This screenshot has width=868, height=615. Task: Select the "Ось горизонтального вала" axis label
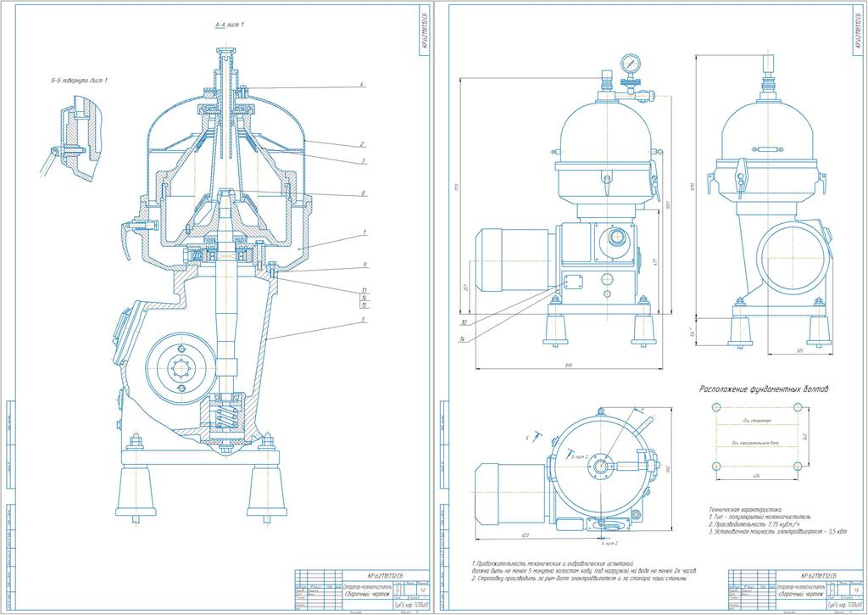[x=755, y=443]
